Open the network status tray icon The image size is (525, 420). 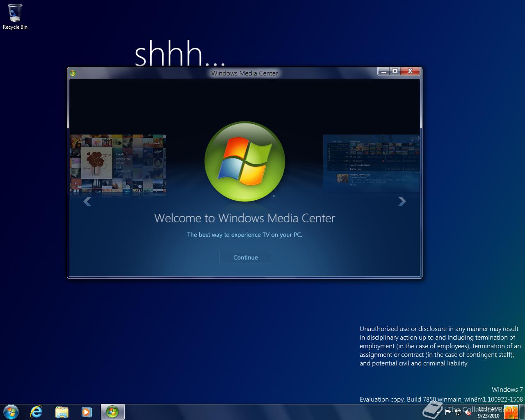tap(458, 412)
